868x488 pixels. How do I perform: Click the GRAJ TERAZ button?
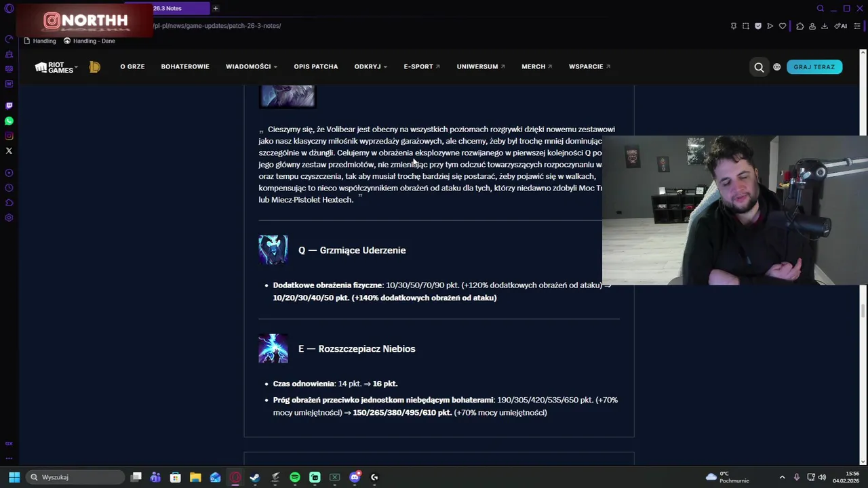coord(814,67)
